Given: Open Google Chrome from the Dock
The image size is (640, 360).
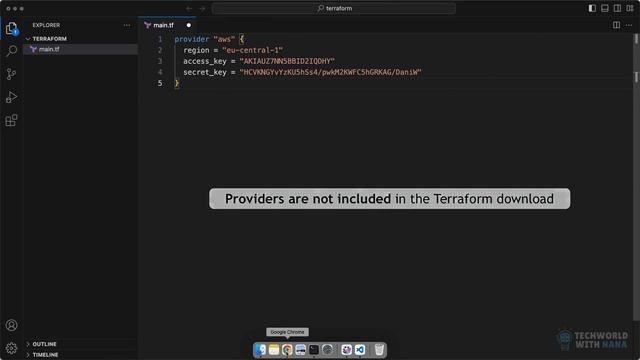Looking at the screenshot, I should [x=287, y=350].
